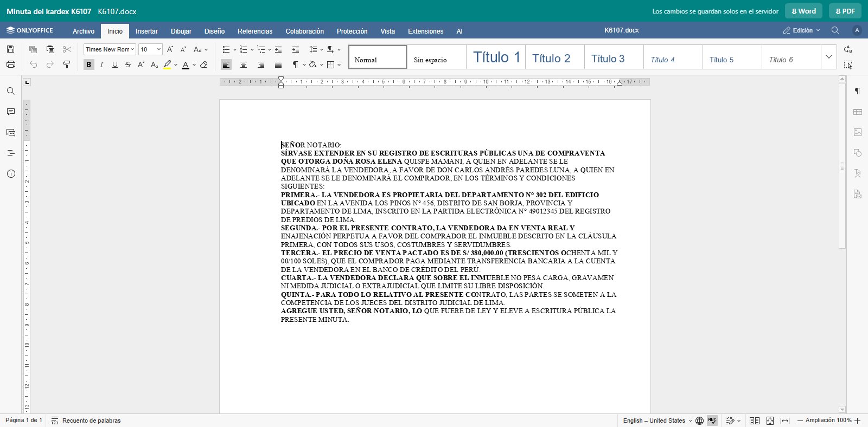The image size is (868, 427).
Task: Click the Copy icon
Action: tap(33, 49)
